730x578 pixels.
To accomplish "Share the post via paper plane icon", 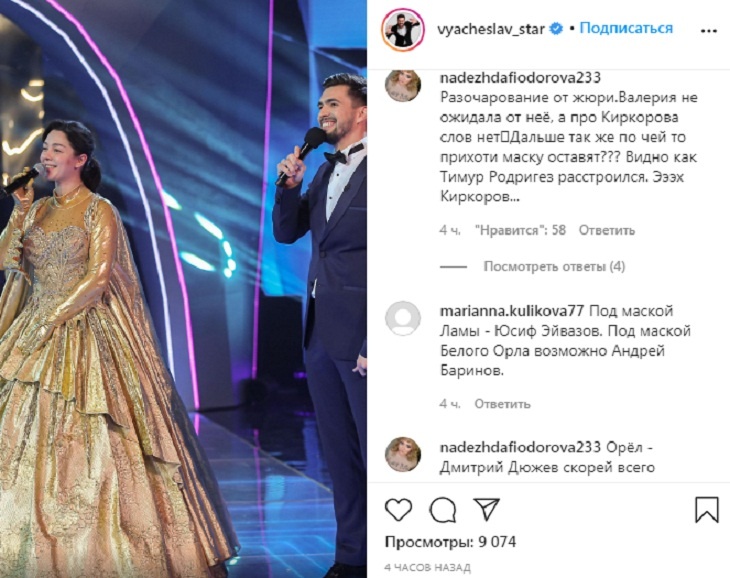I will click(486, 509).
